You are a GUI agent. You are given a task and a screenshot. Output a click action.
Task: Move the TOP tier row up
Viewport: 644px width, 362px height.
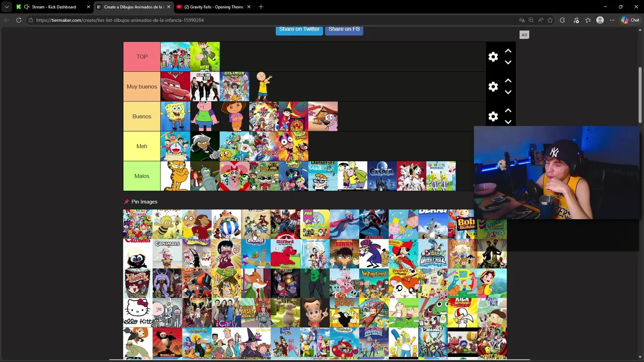508,51
